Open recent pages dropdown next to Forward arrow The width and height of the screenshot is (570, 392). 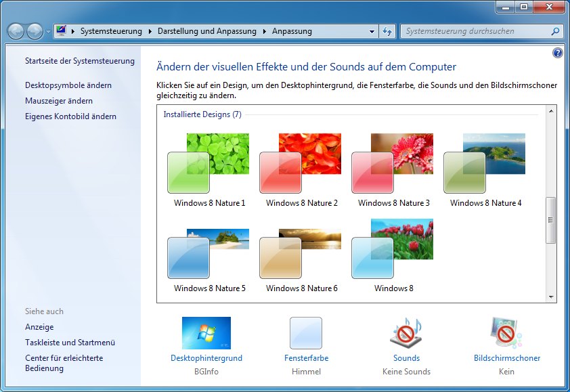click(48, 32)
